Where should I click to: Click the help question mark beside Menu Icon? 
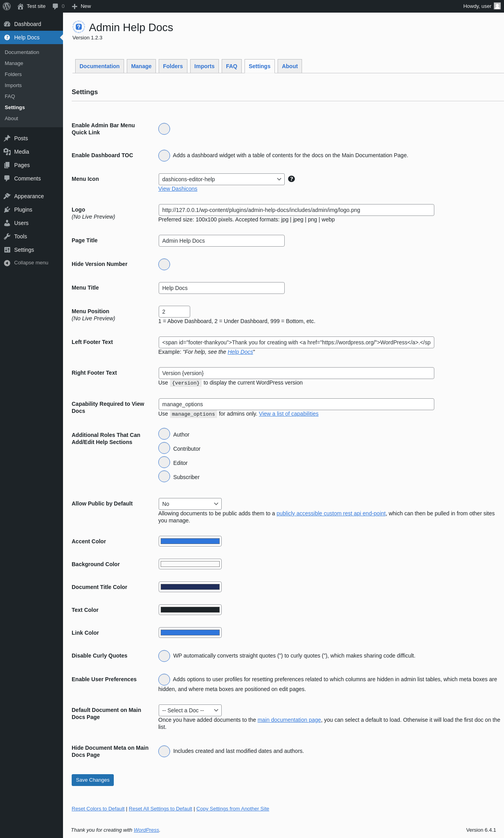(x=291, y=179)
